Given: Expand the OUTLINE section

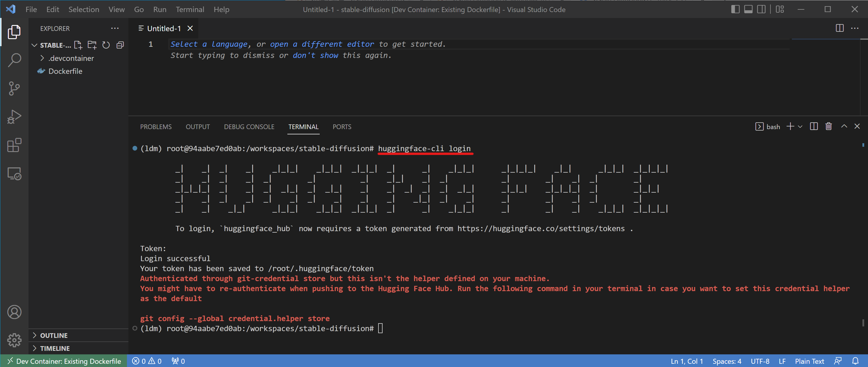Looking at the screenshot, I should [x=53, y=335].
